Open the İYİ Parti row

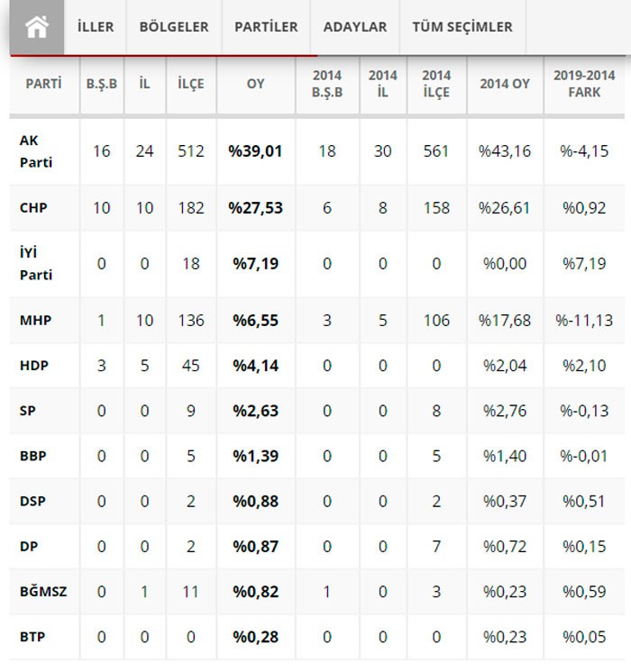point(36,264)
